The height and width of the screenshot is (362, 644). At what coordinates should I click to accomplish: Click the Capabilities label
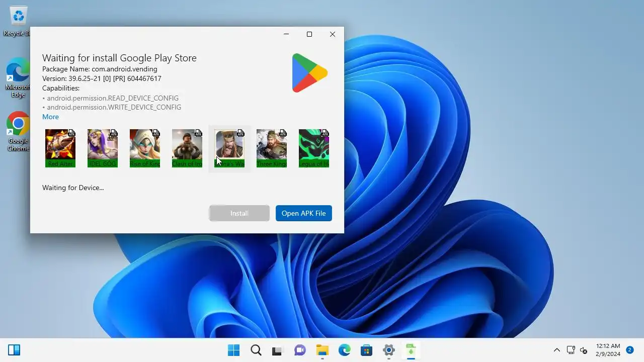(x=61, y=88)
